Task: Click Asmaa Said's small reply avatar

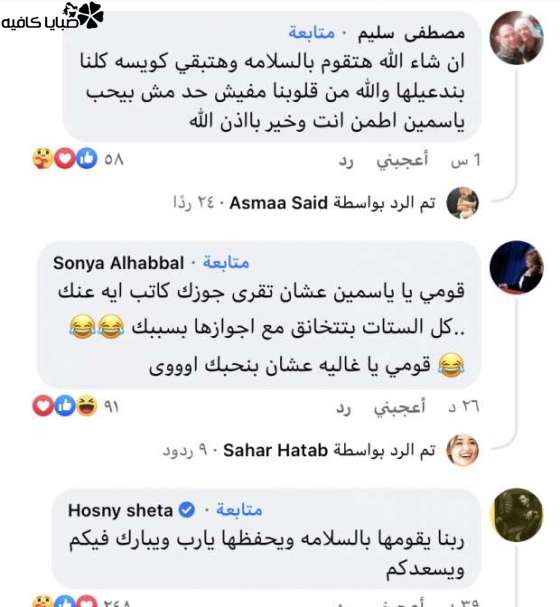Action: click(x=462, y=203)
